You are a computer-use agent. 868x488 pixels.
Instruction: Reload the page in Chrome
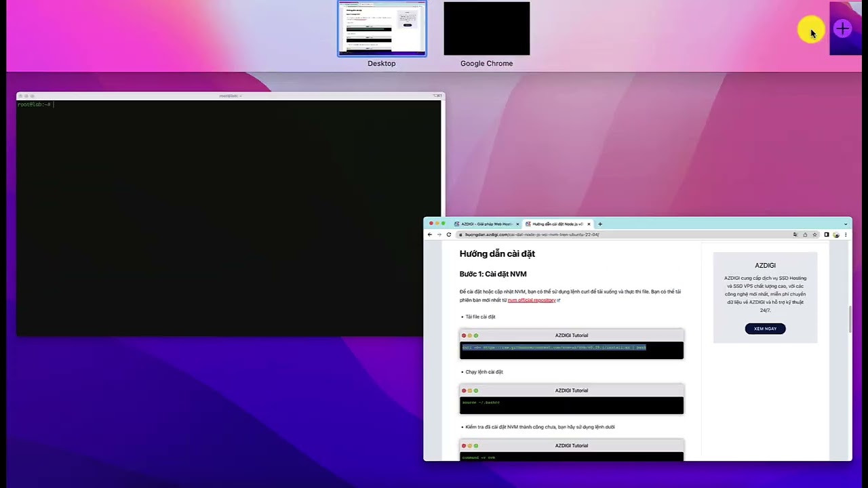click(448, 235)
